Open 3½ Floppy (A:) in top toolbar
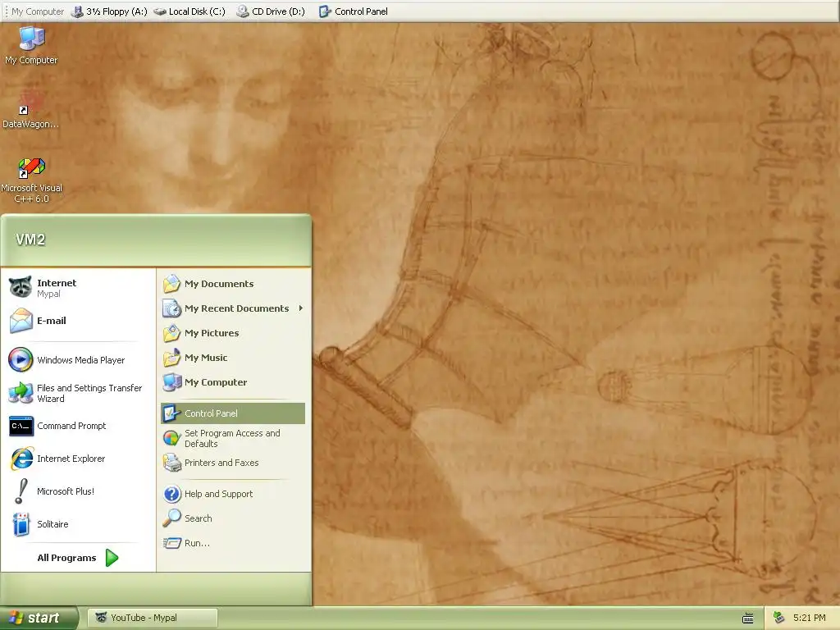The image size is (840, 630). tap(109, 11)
